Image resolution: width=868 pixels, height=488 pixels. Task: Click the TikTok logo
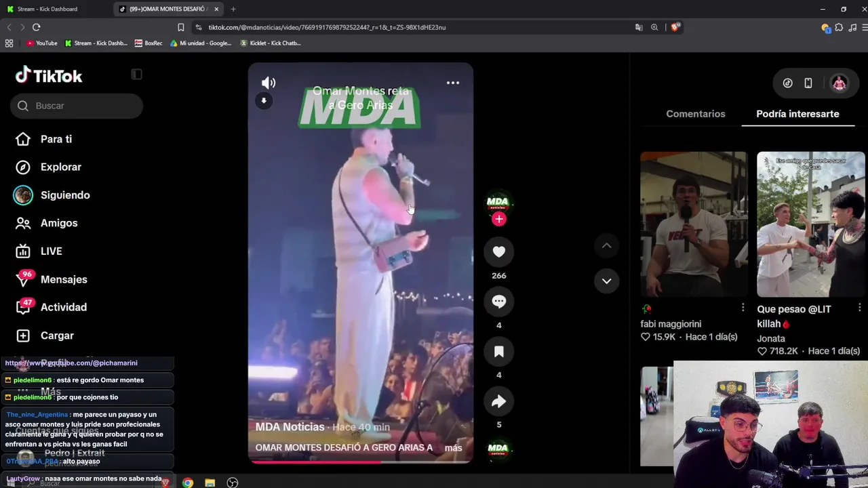click(x=49, y=75)
